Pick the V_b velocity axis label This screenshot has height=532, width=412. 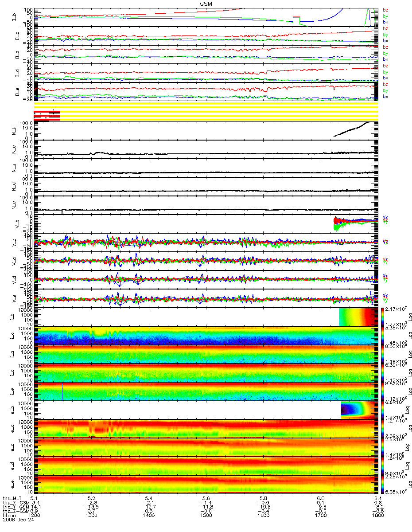point(18,223)
